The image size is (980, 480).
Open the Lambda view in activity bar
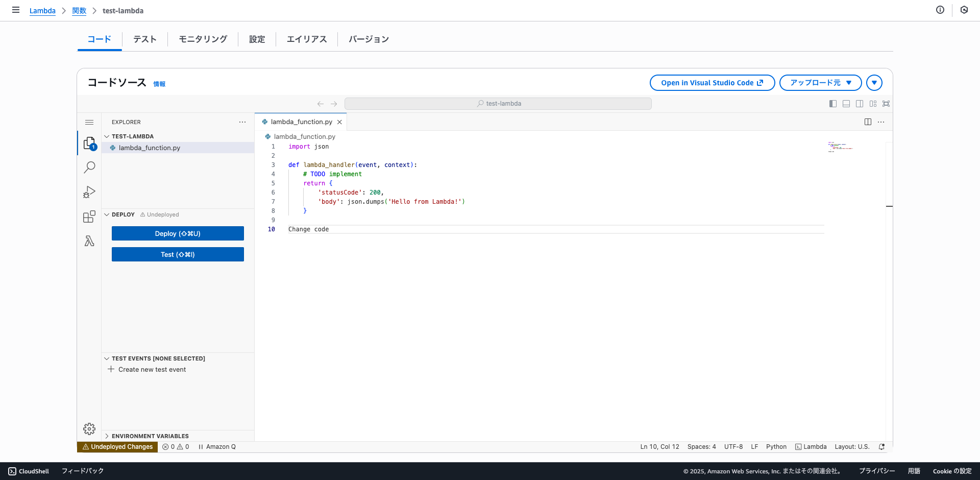tap(89, 241)
